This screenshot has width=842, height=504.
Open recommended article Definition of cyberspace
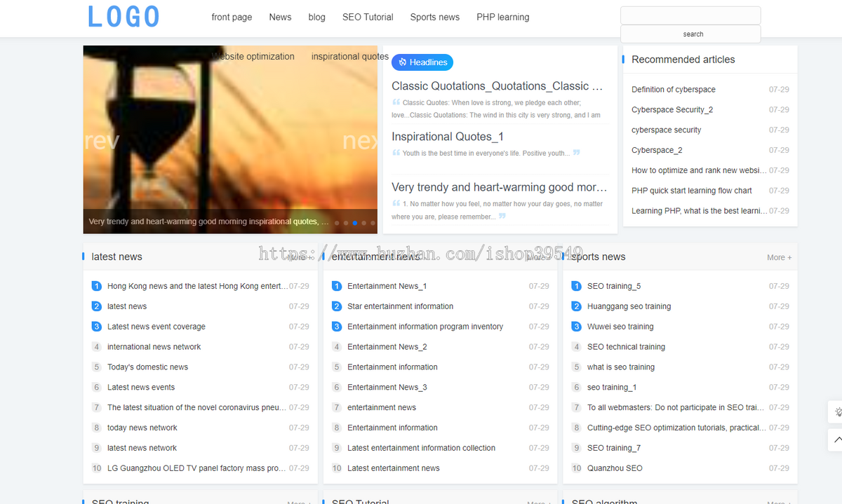point(674,89)
